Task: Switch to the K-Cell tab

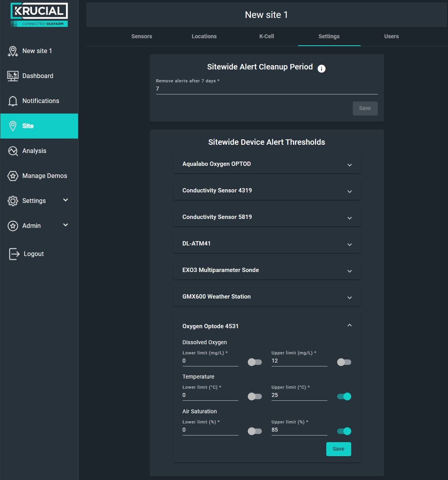Action: [267, 37]
